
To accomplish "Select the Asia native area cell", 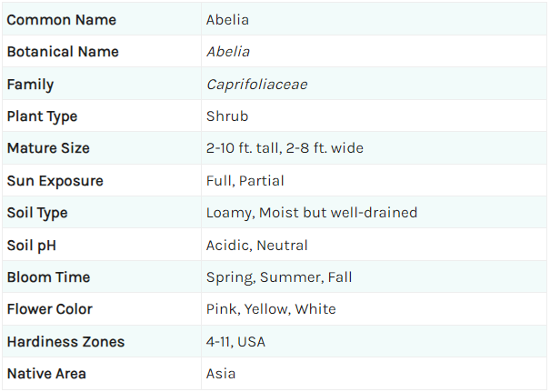I will [x=374, y=374].
